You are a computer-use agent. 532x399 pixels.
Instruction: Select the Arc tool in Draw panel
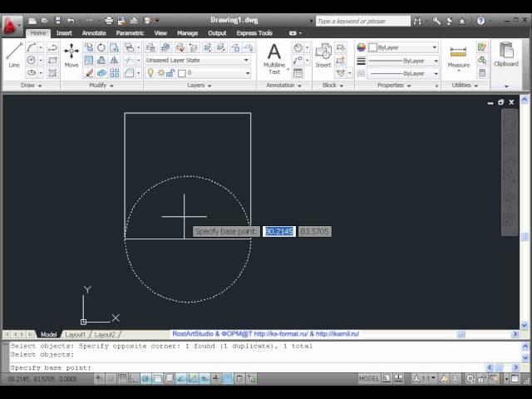(32, 47)
